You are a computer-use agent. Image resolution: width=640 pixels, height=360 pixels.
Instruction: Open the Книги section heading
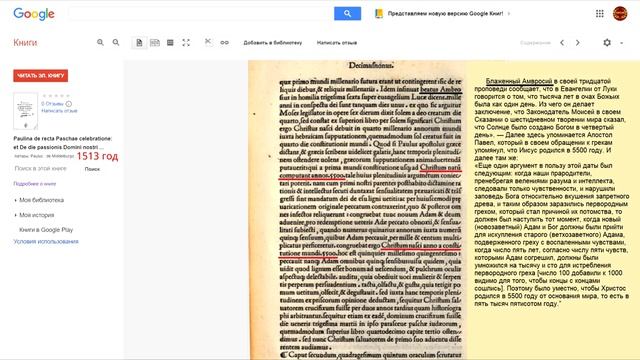25,42
